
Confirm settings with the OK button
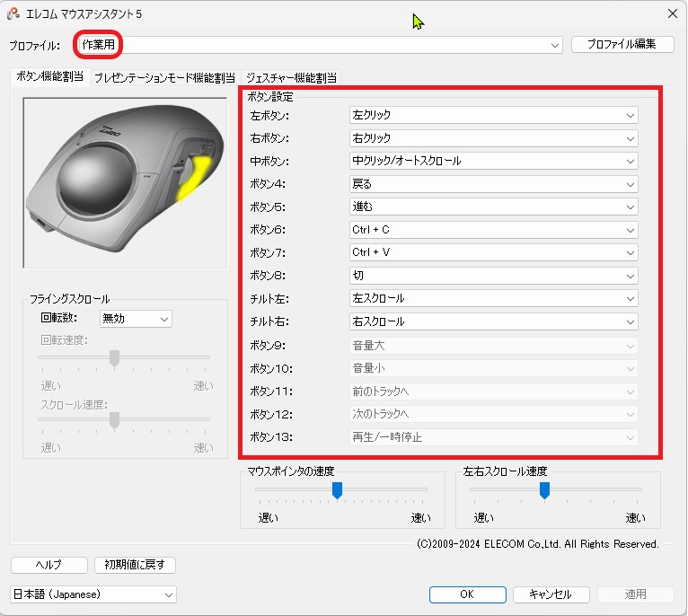tap(468, 594)
